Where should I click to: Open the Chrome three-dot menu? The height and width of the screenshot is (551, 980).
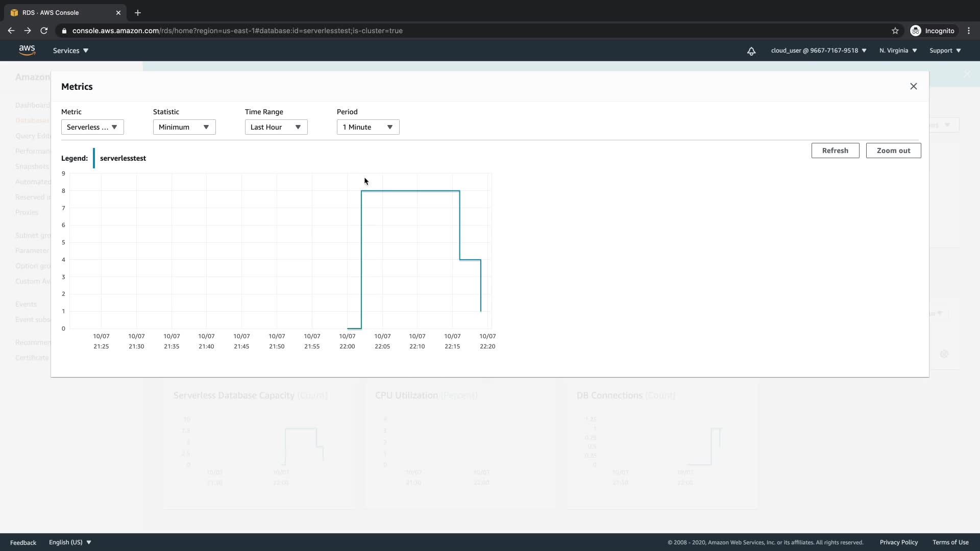point(968,31)
